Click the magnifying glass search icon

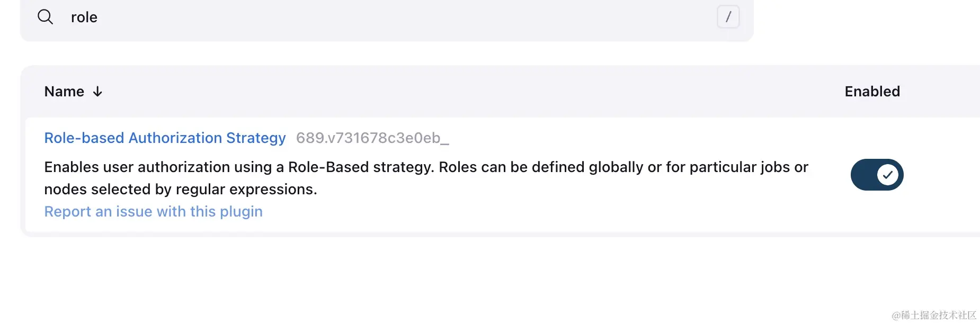pyautogui.click(x=46, y=17)
